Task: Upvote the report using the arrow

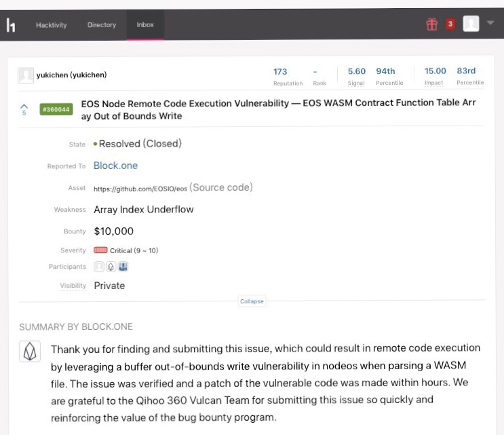Action: [x=24, y=107]
